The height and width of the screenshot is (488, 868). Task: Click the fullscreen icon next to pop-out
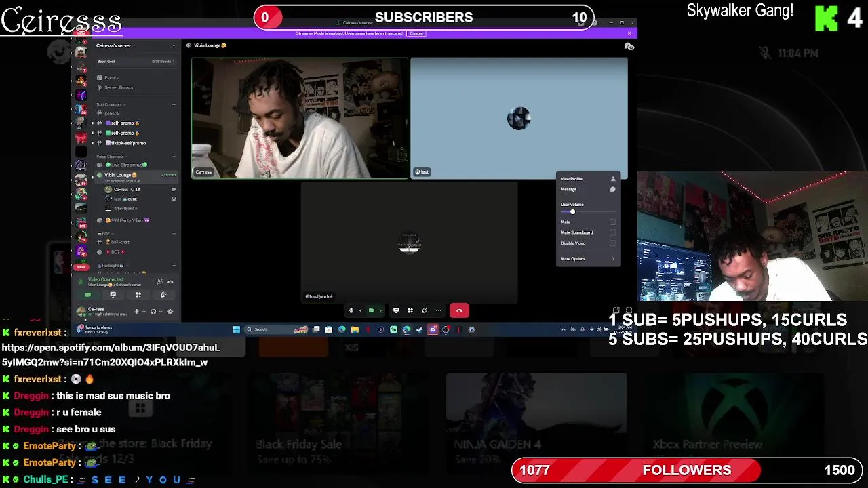[x=629, y=311]
